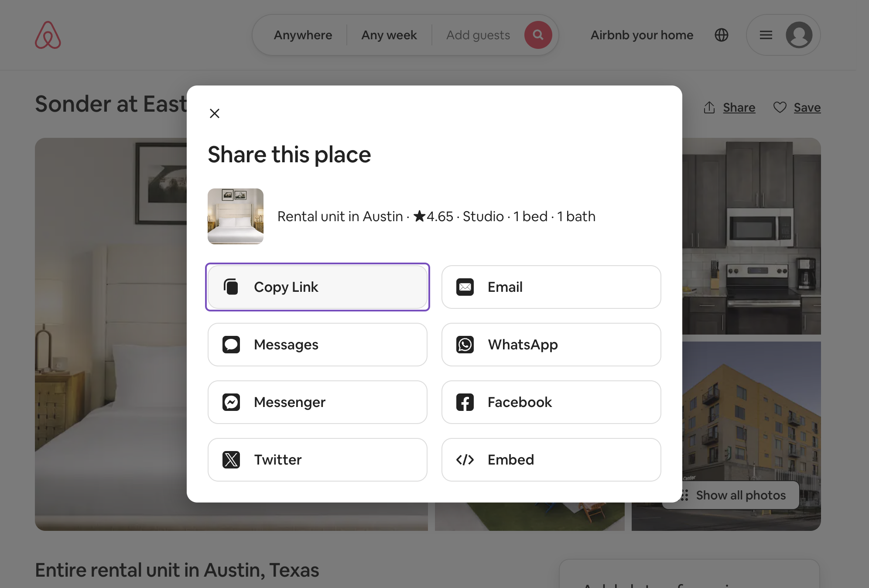This screenshot has height=588, width=869.
Task: Click the heart icon next to Save
Action: [x=780, y=107]
